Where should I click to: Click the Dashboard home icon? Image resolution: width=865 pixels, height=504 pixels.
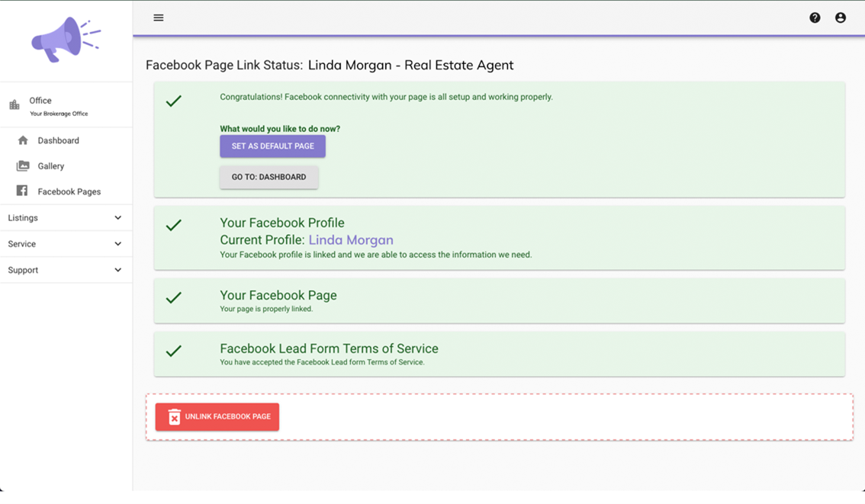pyautogui.click(x=23, y=140)
